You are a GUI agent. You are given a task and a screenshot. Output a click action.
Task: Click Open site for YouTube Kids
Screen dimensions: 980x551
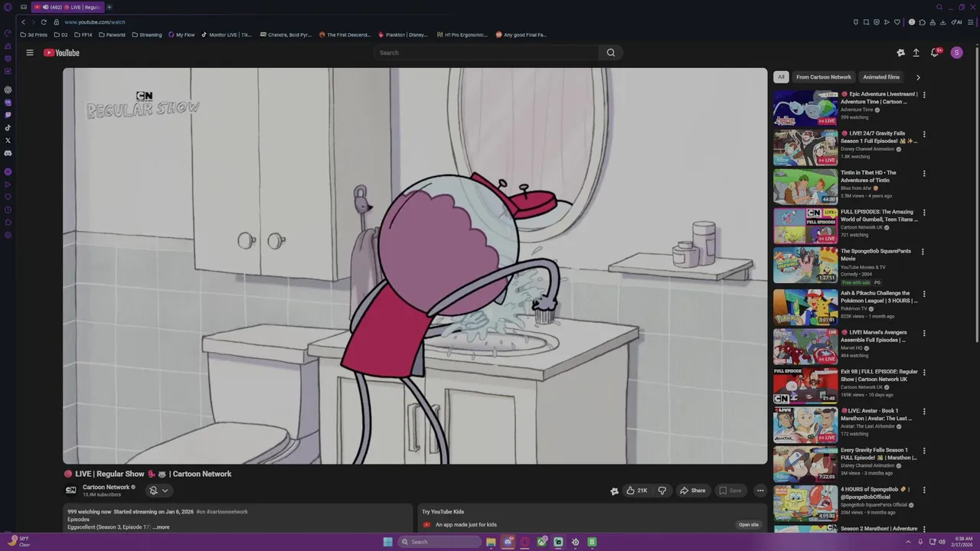click(748, 525)
